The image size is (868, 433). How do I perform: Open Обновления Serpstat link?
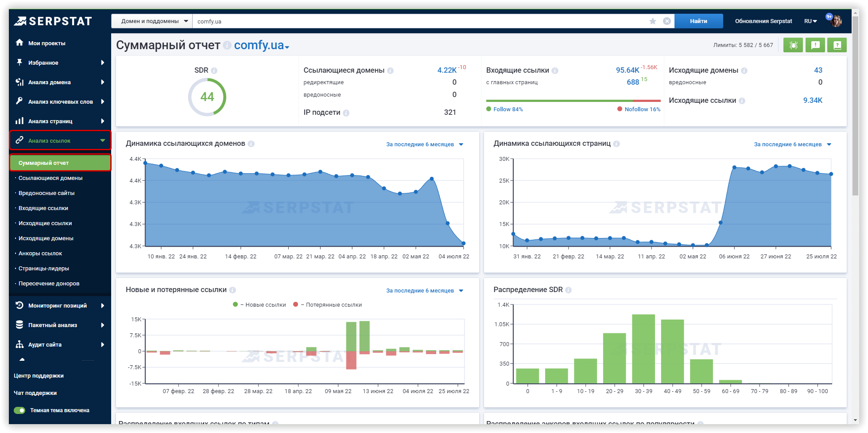pyautogui.click(x=763, y=21)
